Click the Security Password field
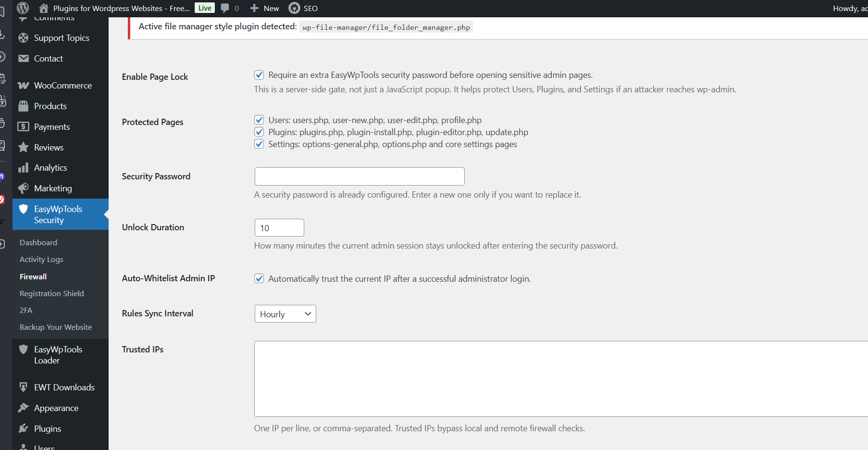Screen dimensions: 868x450 pos(360,176)
